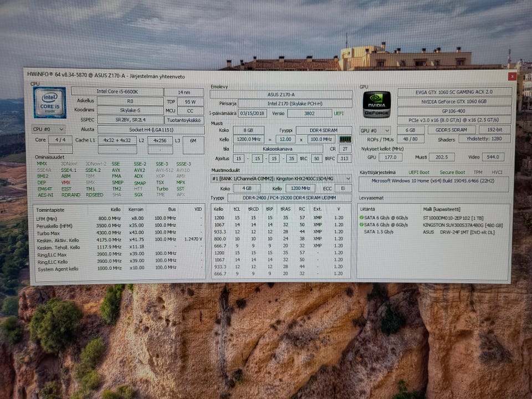The width and height of the screenshot is (532, 399).
Task: Click the Peruskello (HFM) row
Action: pyautogui.click(x=120, y=226)
